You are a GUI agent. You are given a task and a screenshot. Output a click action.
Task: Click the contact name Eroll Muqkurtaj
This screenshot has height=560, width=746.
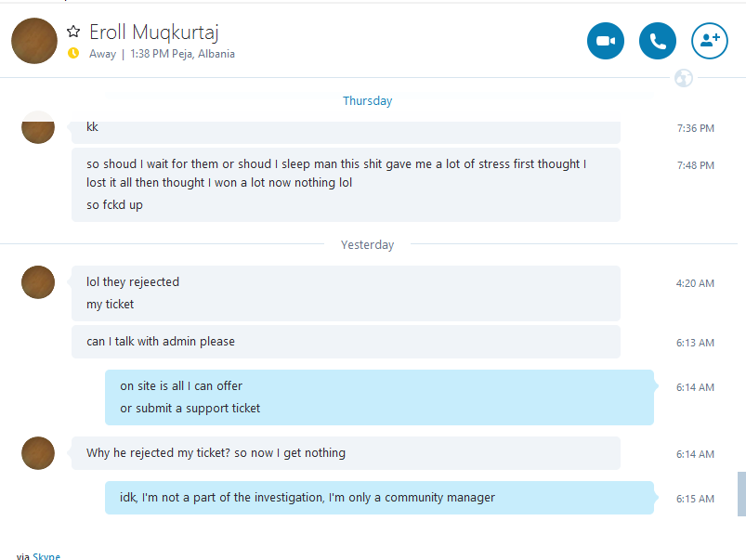pyautogui.click(x=154, y=33)
